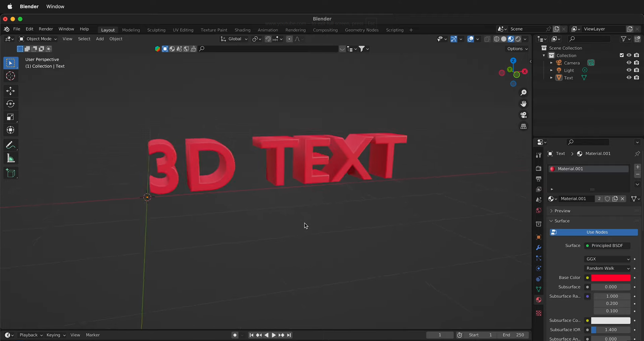Toggle Light visibility eye in outliner

(629, 70)
